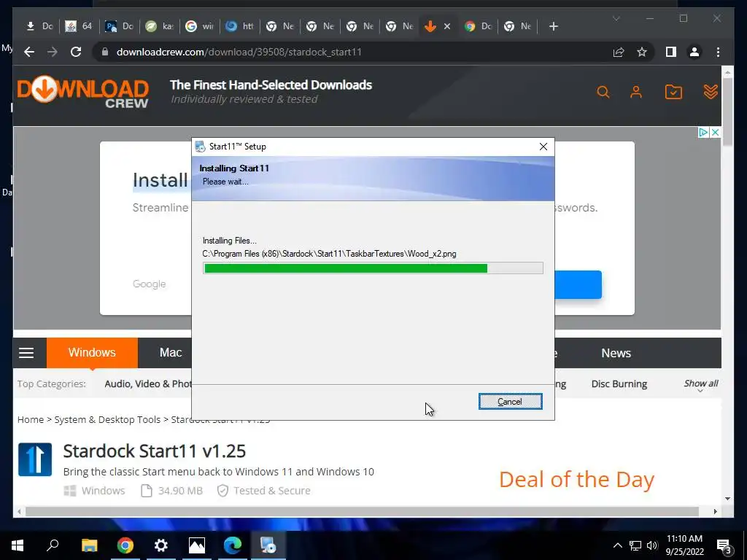747x560 pixels.
Task: Switch to the Google 'wir' tab
Action: tap(200, 26)
